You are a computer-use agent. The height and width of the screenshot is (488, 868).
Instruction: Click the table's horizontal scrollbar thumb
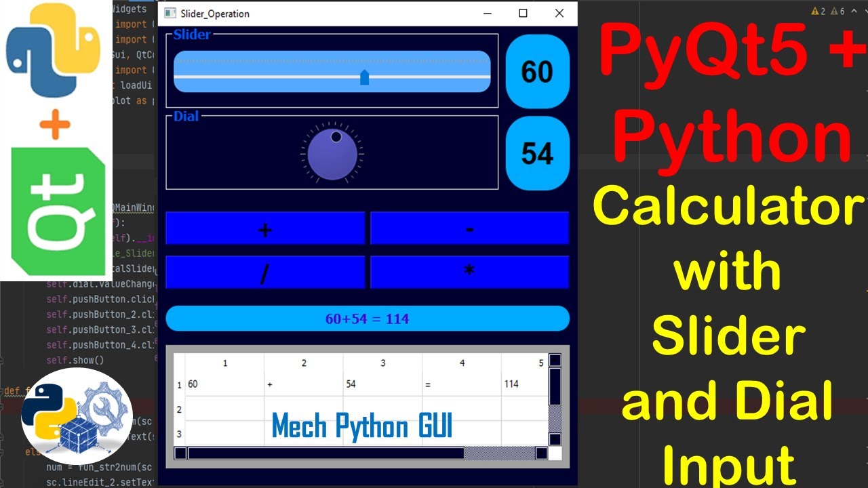click(x=326, y=453)
